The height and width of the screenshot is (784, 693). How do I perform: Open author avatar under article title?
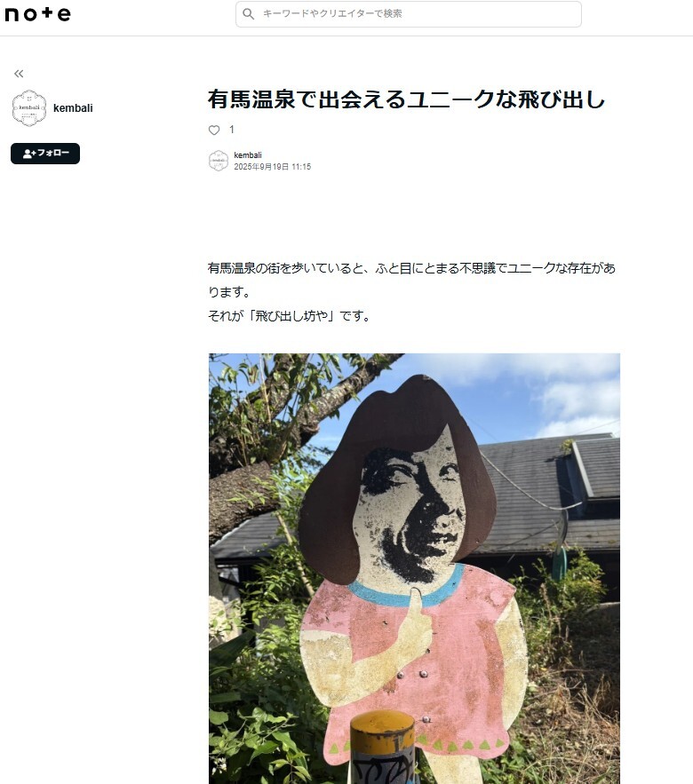click(x=219, y=161)
